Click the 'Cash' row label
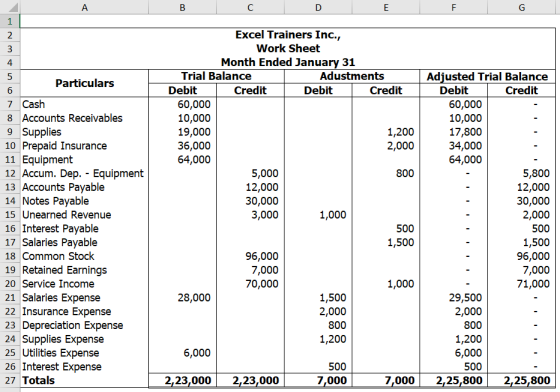 [84, 104]
